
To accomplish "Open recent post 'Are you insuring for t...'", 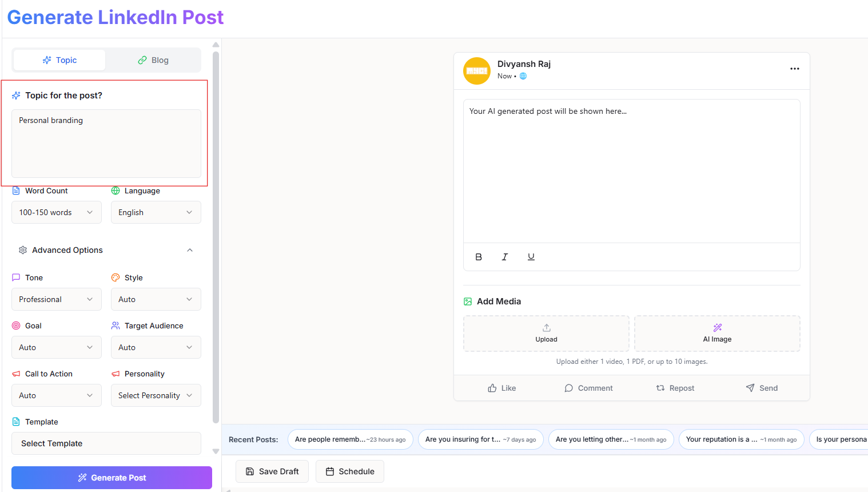I will tap(480, 439).
